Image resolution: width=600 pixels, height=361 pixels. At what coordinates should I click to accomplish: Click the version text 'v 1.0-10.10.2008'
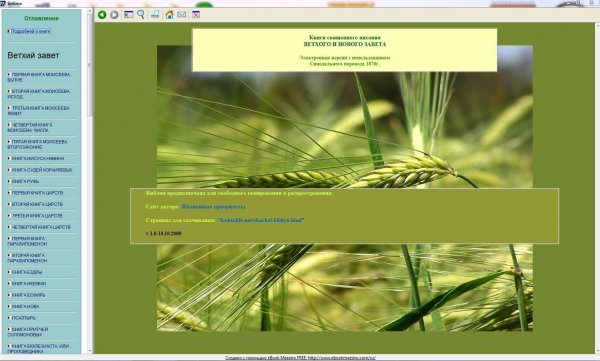(x=163, y=234)
